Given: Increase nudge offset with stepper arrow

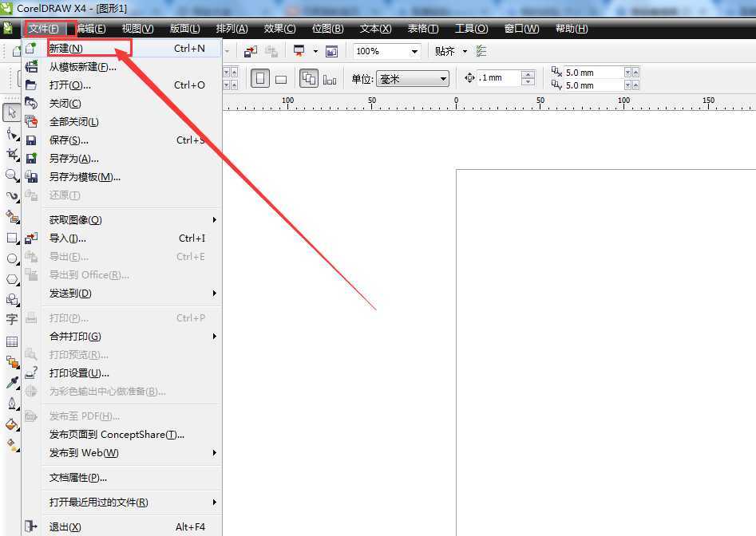Looking at the screenshot, I should pyautogui.click(x=528, y=74).
